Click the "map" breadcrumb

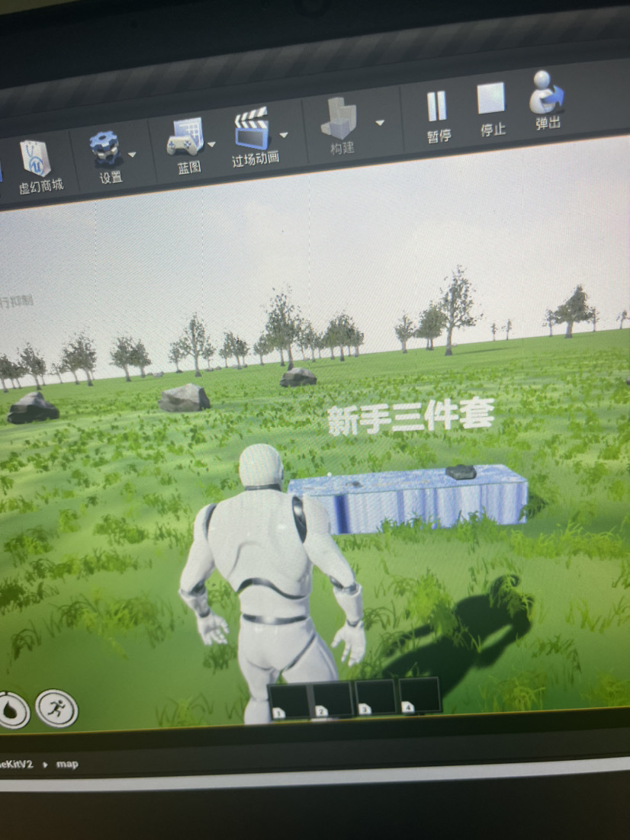coord(67,764)
